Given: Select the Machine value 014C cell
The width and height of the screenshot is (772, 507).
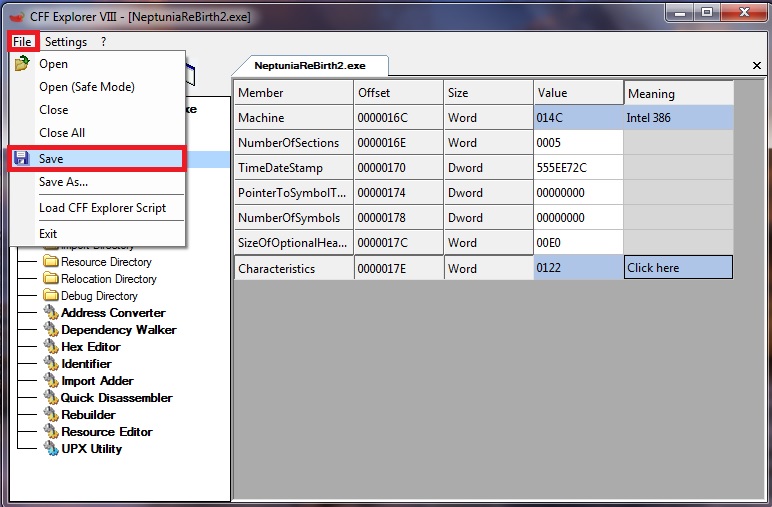Looking at the screenshot, I should coord(579,118).
